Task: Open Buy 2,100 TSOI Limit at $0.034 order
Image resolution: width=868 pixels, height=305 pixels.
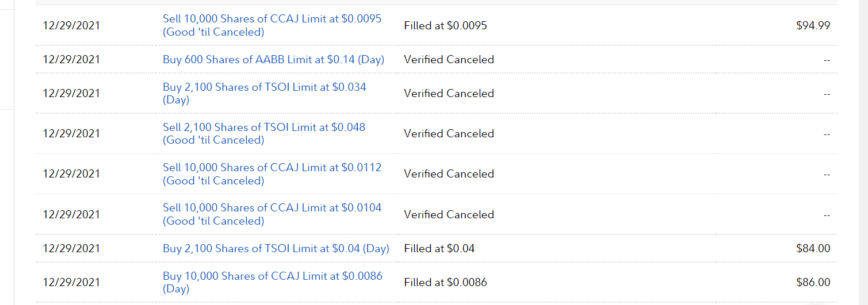Action: tap(264, 87)
